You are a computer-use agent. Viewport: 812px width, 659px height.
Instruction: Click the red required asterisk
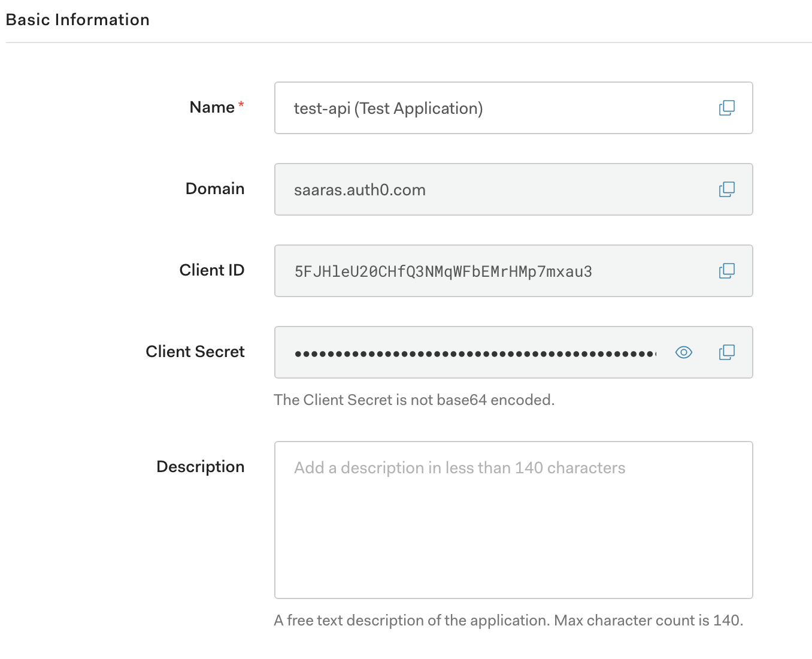tap(241, 105)
